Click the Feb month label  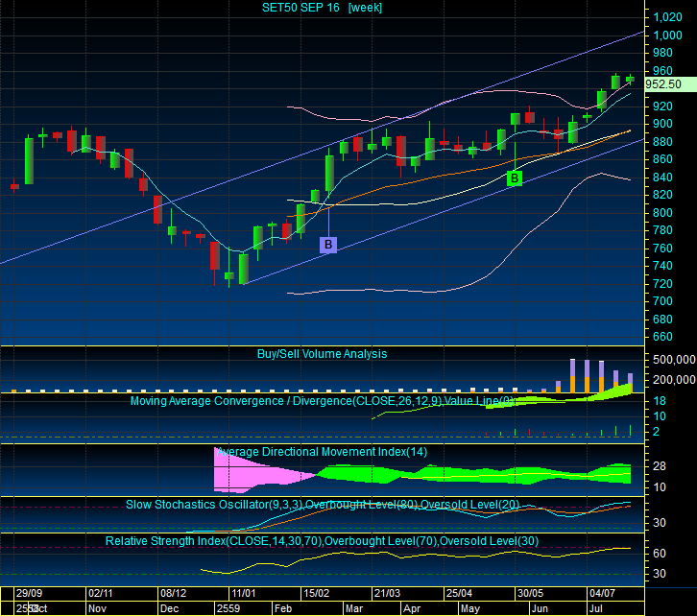point(283,608)
